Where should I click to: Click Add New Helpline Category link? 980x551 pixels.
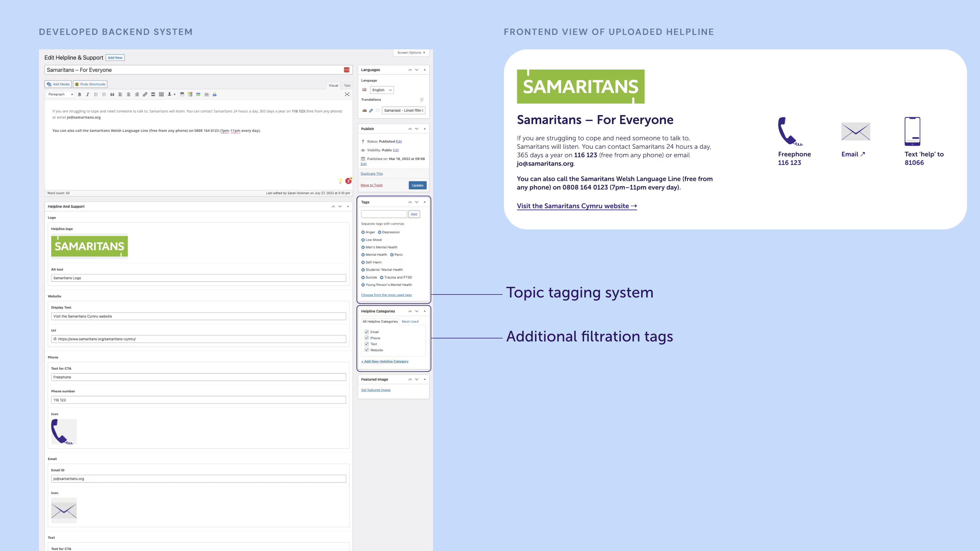(385, 361)
